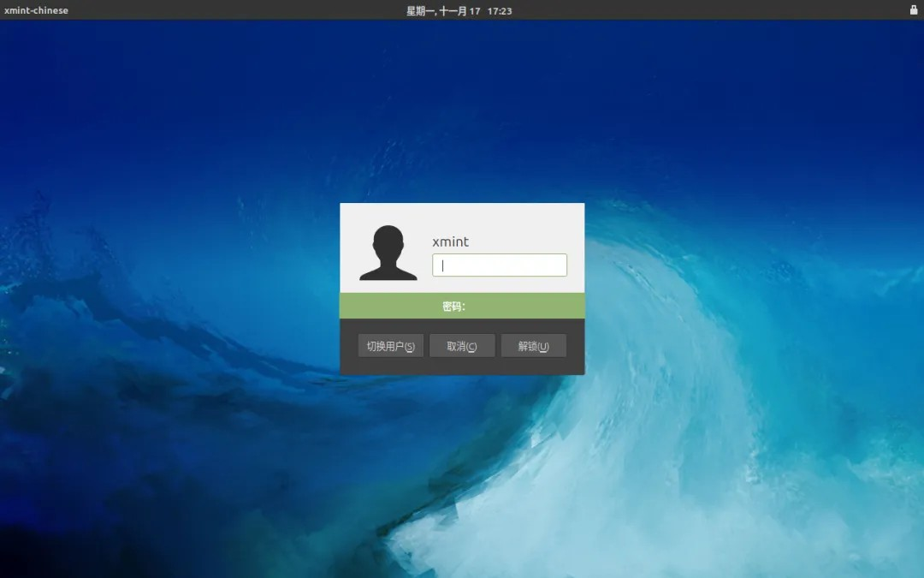Click the 切换用户(S) switch user button
This screenshot has height=578, width=924.
(x=391, y=346)
